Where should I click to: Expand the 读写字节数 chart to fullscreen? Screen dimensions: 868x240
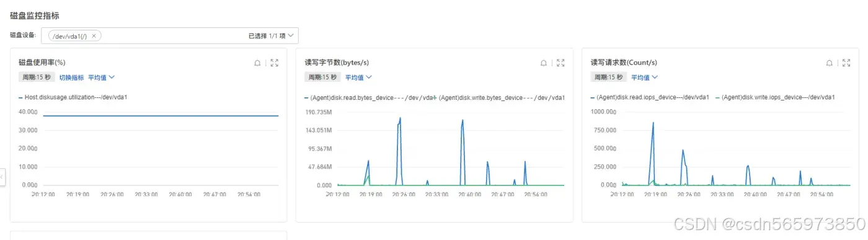(x=560, y=63)
